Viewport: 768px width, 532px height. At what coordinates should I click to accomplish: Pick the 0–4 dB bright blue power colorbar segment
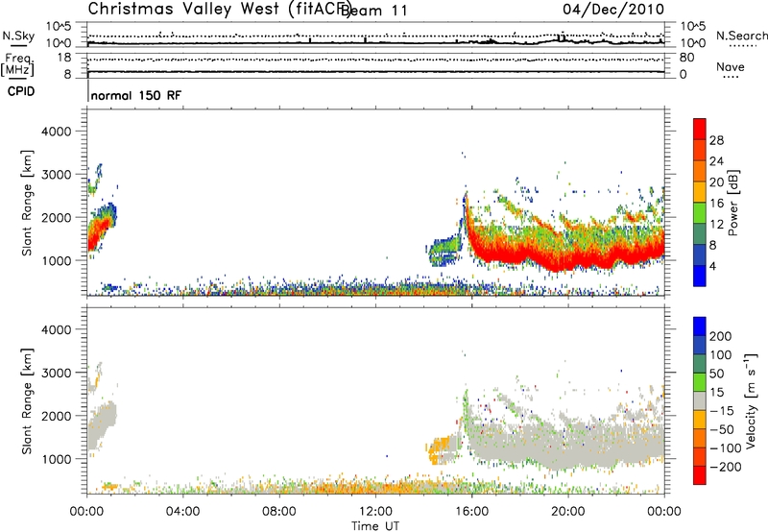pyautogui.click(x=700, y=276)
